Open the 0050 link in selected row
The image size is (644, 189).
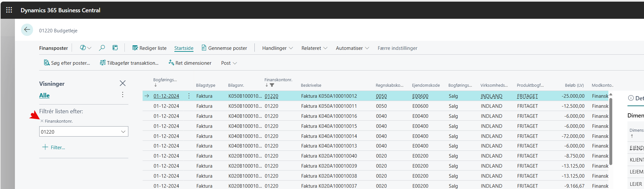point(381,96)
